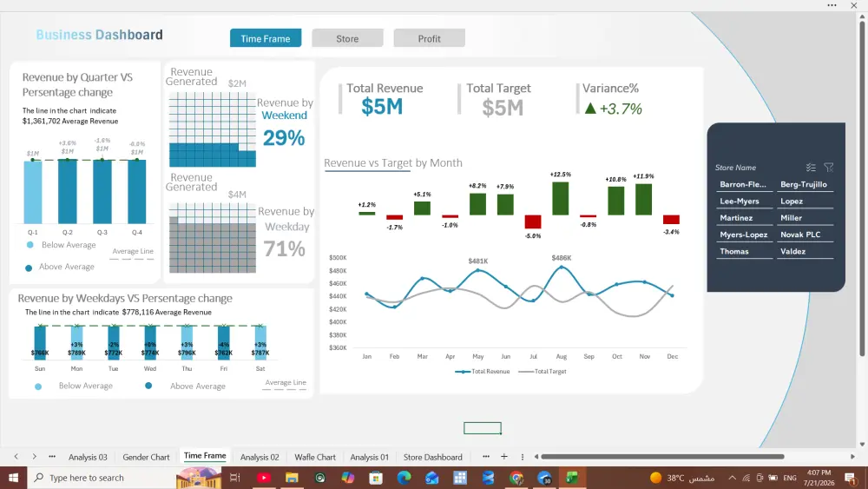
Task: Filter by Berg-Trujillo store in slicer
Action: click(x=805, y=184)
